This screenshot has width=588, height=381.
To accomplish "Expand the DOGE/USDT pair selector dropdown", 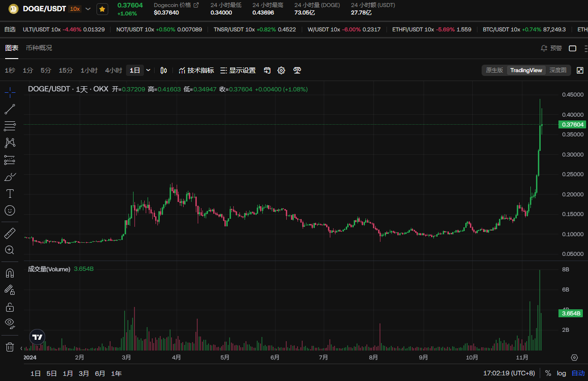I will coord(88,9).
